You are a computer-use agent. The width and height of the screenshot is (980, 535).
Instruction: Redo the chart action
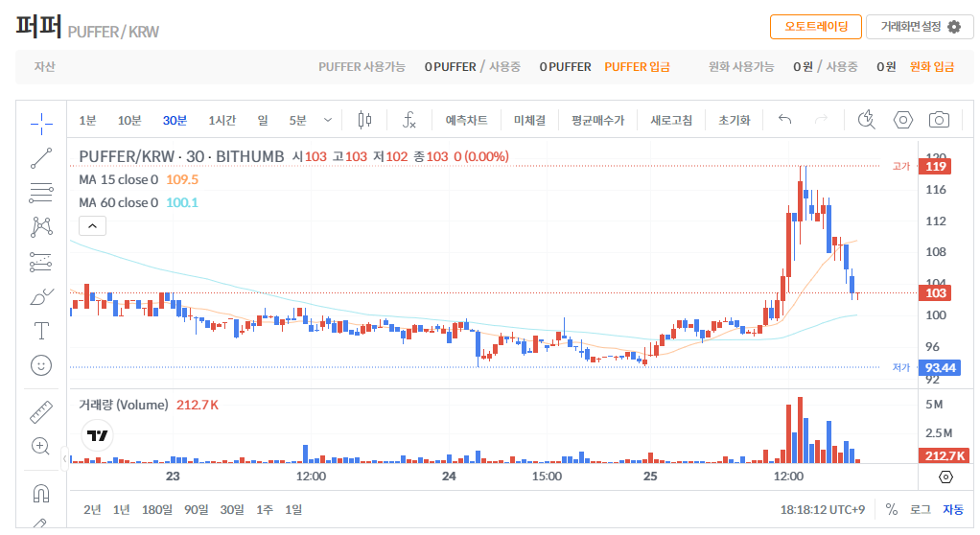point(821,120)
